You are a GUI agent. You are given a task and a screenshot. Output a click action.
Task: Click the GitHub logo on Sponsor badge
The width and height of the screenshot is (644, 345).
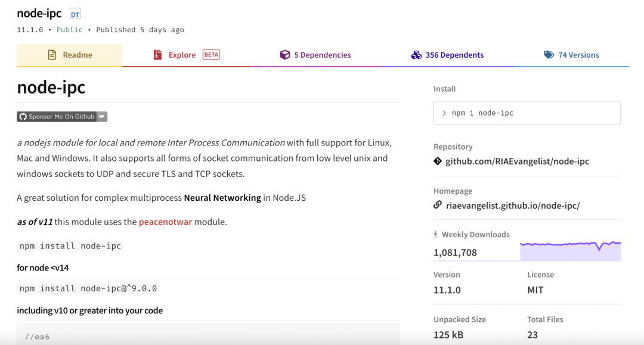click(x=22, y=116)
